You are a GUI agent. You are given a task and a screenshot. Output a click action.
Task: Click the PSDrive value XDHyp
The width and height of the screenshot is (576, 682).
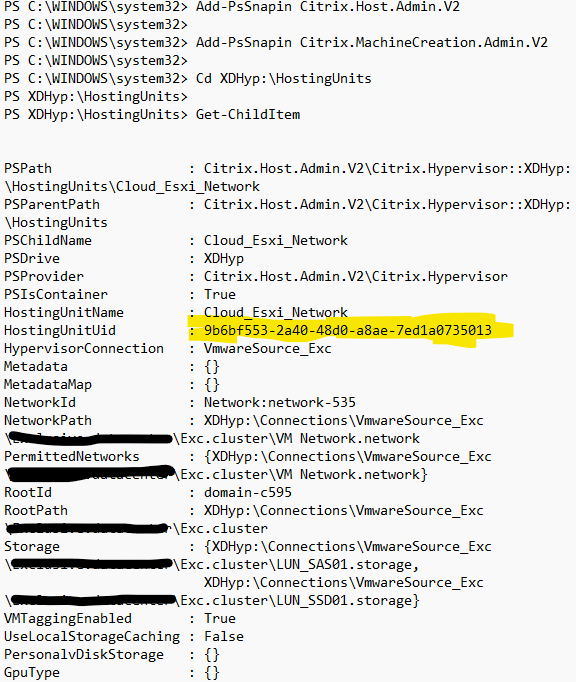(x=224, y=258)
